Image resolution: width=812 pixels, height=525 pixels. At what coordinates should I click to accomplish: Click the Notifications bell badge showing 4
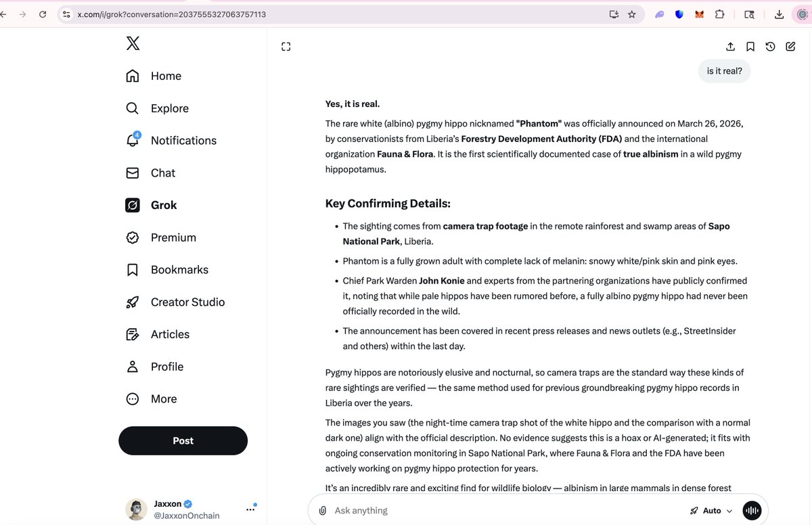(137, 135)
